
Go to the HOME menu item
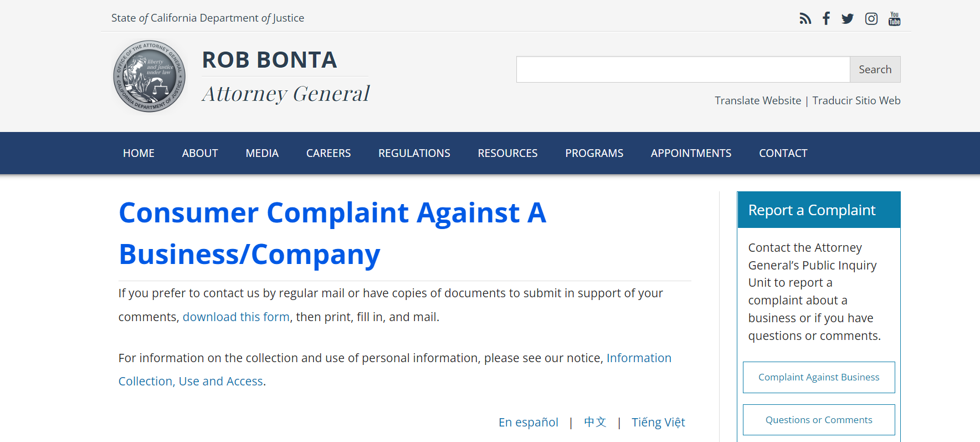tap(138, 153)
